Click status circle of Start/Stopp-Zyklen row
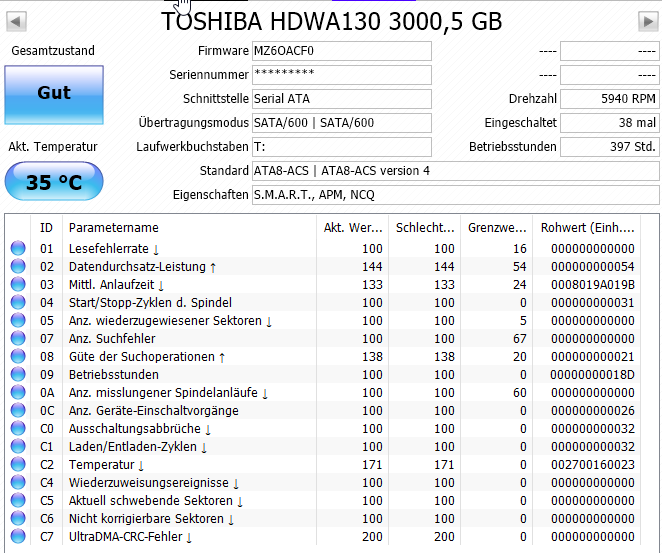This screenshot has height=553, width=662. point(18,302)
